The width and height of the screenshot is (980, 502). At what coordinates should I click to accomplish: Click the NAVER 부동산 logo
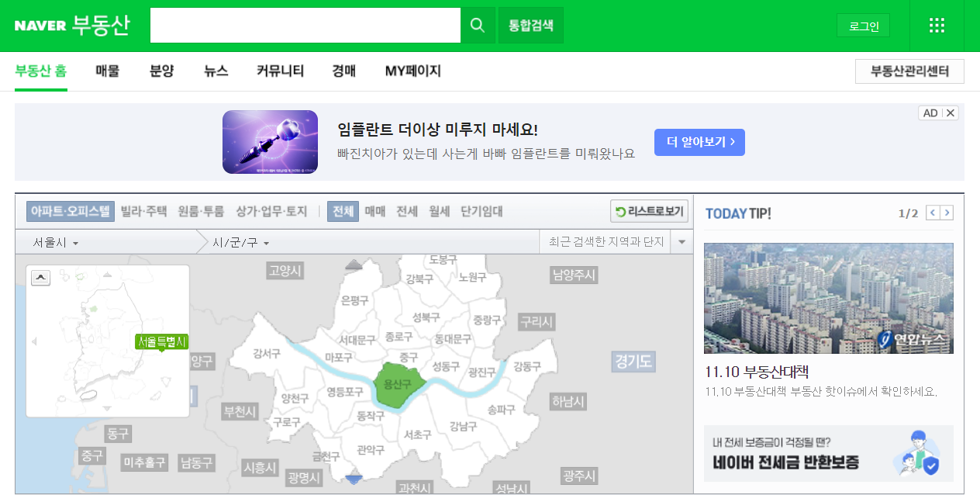point(71,25)
